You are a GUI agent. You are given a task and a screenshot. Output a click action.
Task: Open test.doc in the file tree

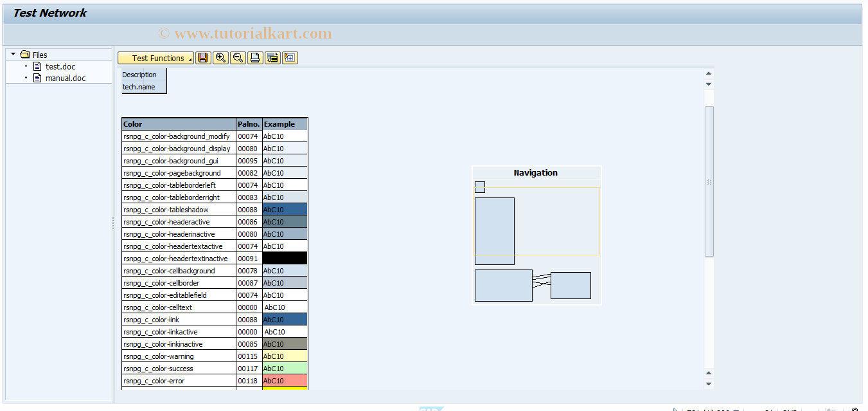(60, 66)
